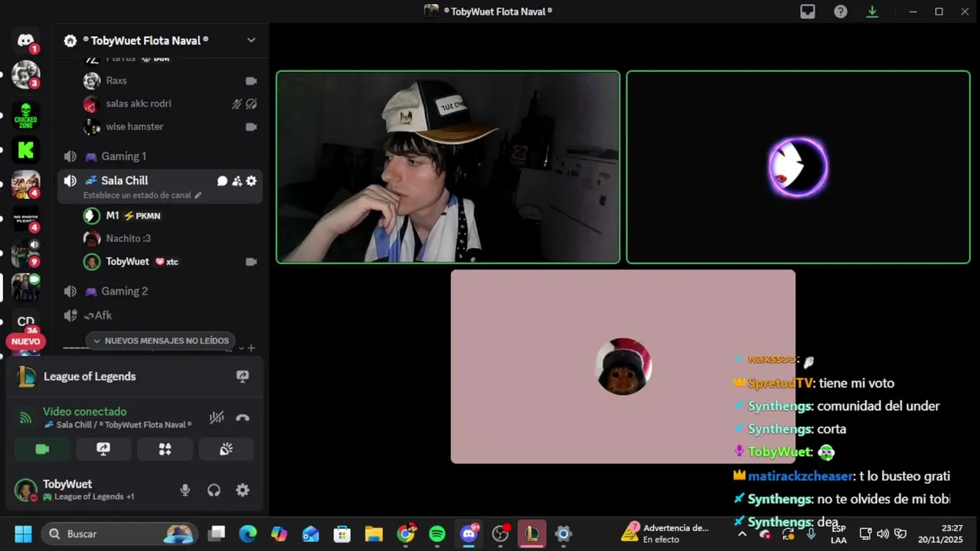Start an activity from voice panel
The height and width of the screenshot is (551, 980).
[x=165, y=449]
